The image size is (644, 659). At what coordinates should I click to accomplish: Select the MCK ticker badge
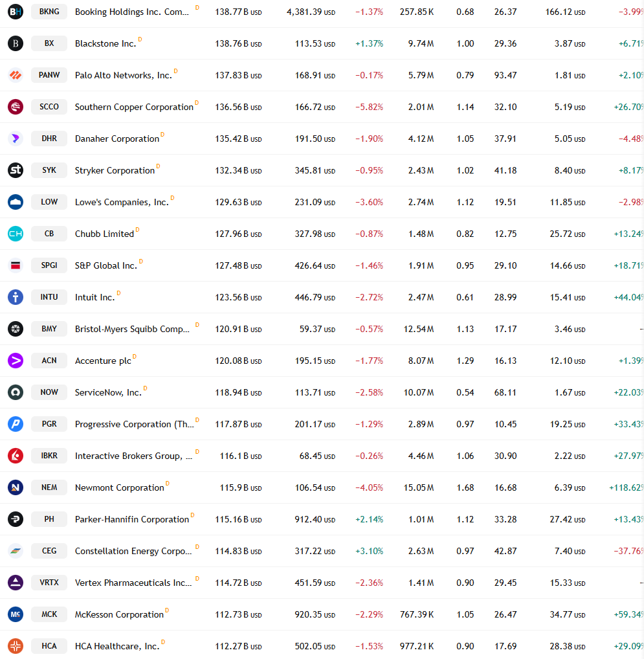[49, 614]
